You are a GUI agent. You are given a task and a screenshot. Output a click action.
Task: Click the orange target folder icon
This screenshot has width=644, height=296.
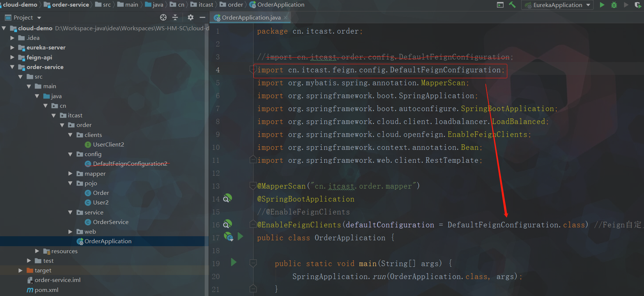tap(30, 271)
